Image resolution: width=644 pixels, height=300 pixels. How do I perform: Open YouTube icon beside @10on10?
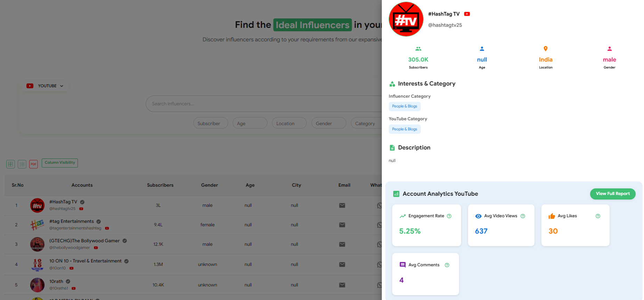coord(71,268)
